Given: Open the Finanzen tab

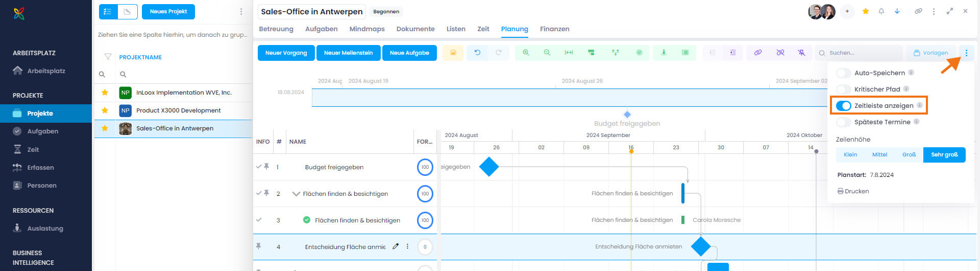Looking at the screenshot, I should 555,29.
